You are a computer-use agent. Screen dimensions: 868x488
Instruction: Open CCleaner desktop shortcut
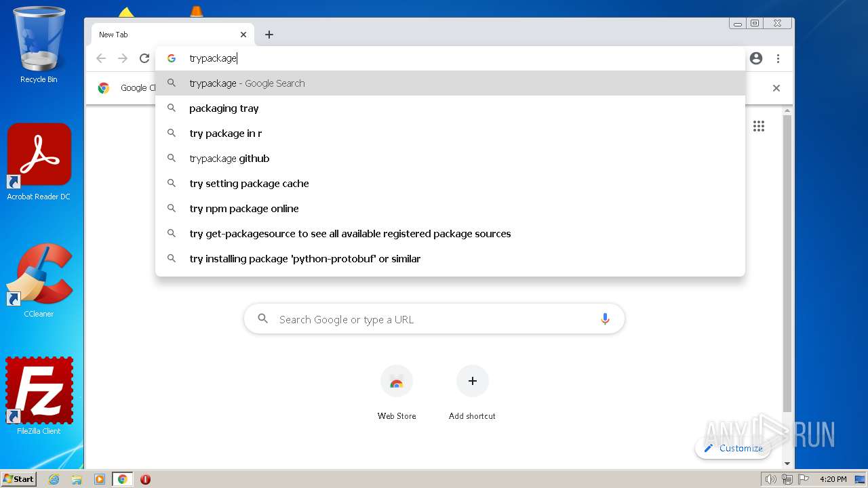coord(39,280)
